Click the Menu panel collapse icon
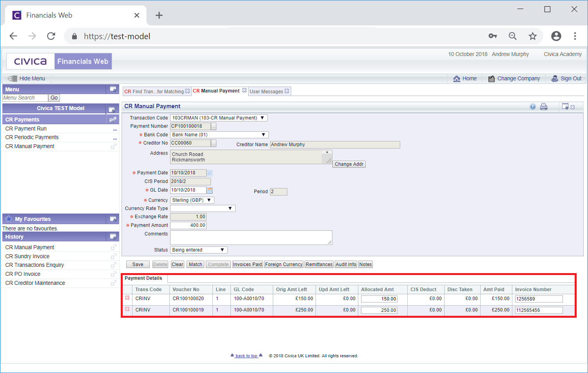This screenshot has height=373, width=588. click(x=113, y=89)
